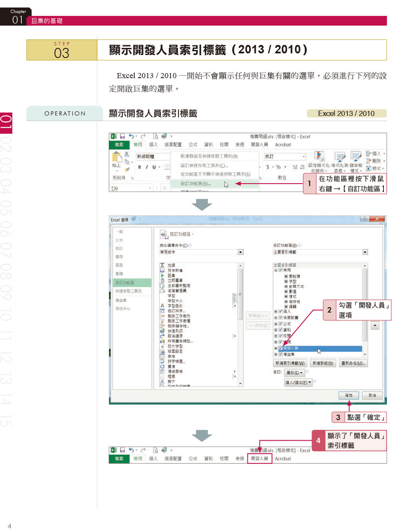
Task: Click the Increase Decimal icon
Action: (295, 167)
